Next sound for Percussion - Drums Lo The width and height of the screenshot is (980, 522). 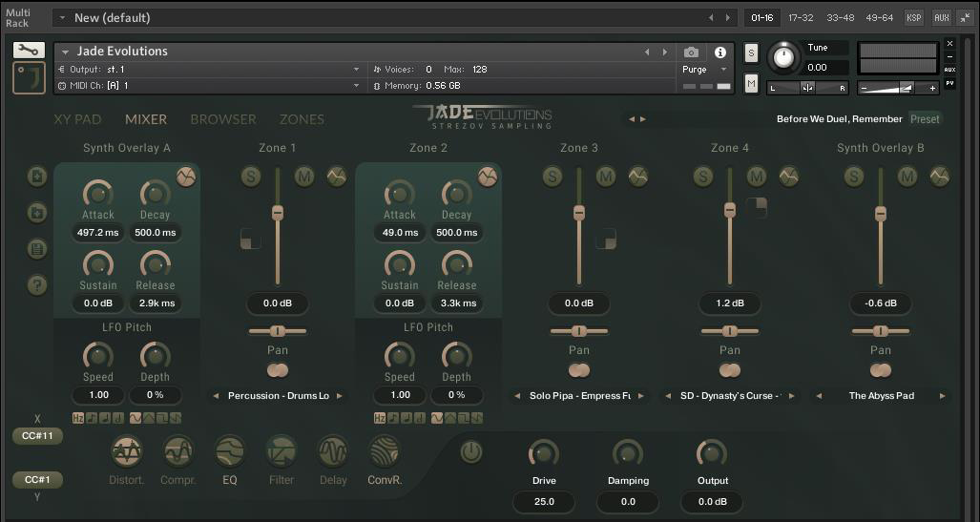pyautogui.click(x=340, y=396)
